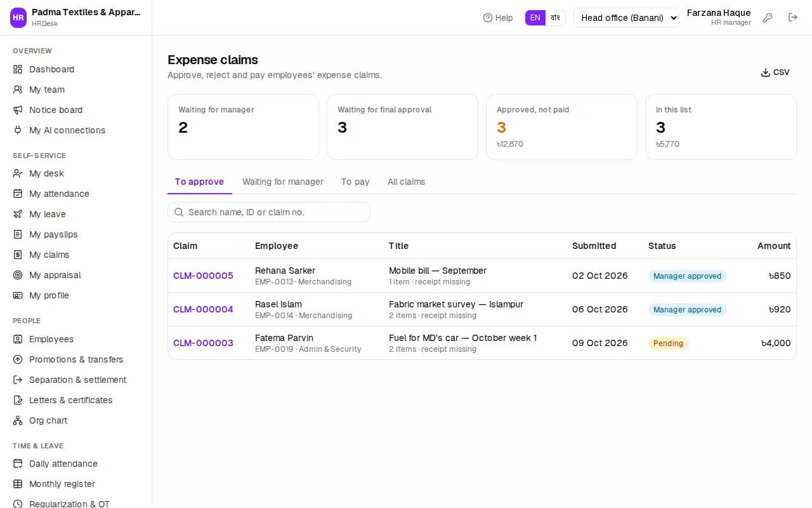Click the Daily attendance calendar icon

(18, 464)
